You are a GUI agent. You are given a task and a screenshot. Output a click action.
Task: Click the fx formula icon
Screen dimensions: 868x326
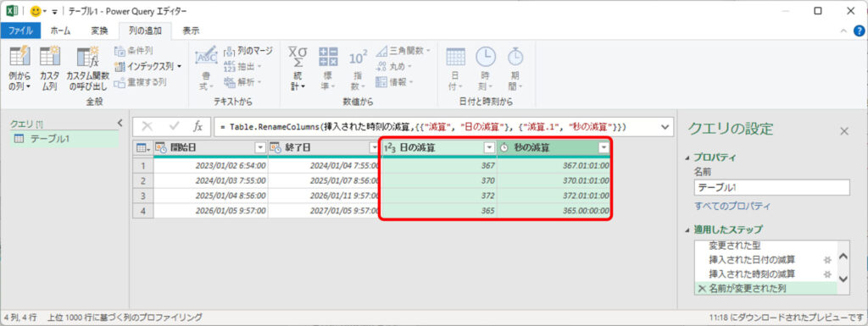point(198,126)
